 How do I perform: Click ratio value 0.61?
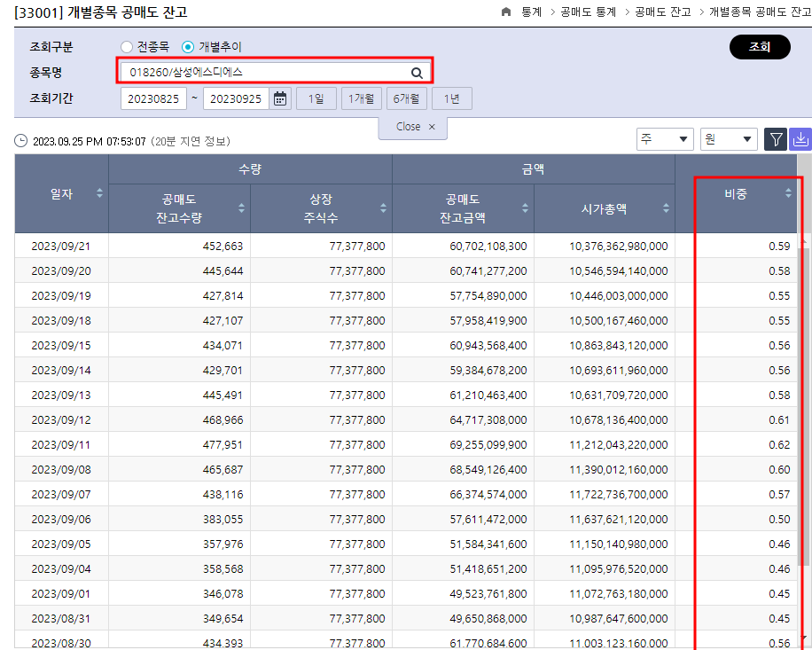click(x=779, y=420)
